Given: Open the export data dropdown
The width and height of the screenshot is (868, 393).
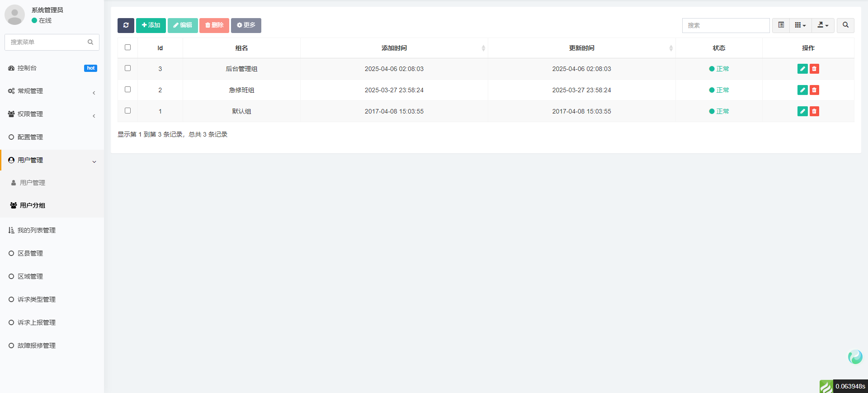Looking at the screenshot, I should pos(823,25).
